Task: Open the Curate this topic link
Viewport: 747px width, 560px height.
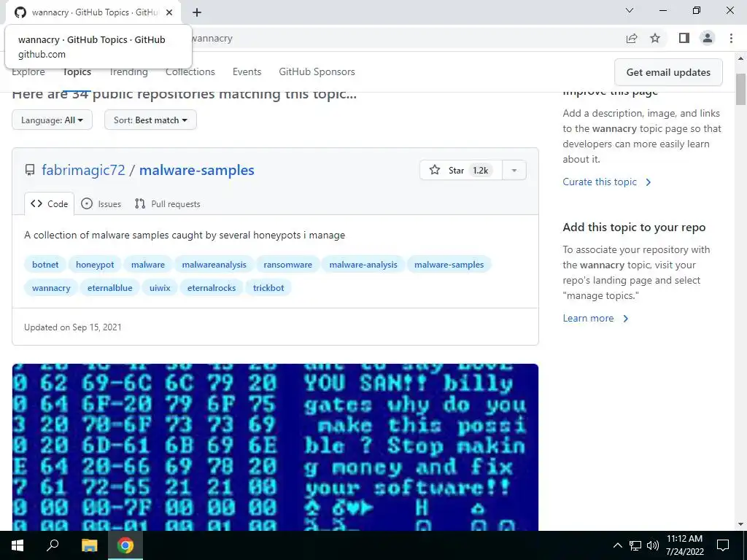Action: click(x=606, y=182)
